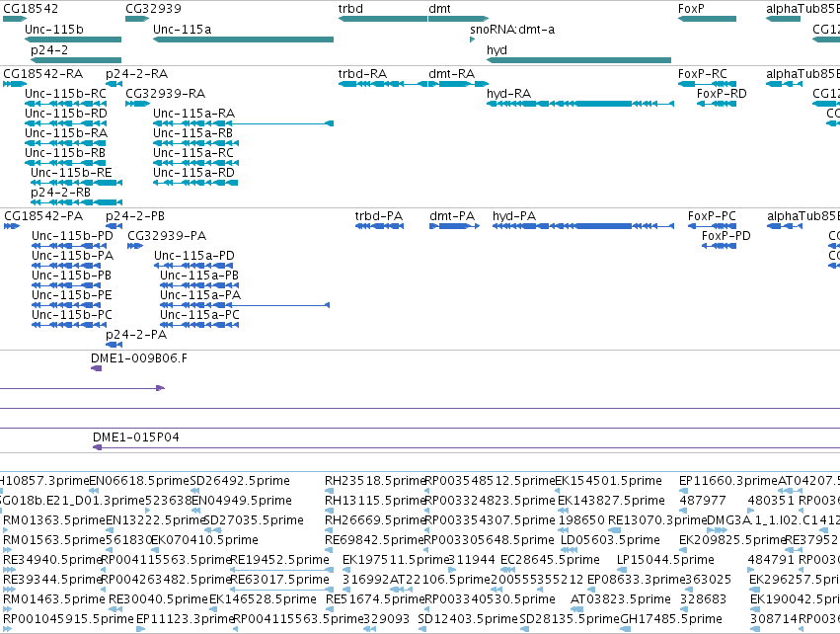Click the 'p24-2-PB' protein label
The image size is (840, 634).
pos(135,216)
